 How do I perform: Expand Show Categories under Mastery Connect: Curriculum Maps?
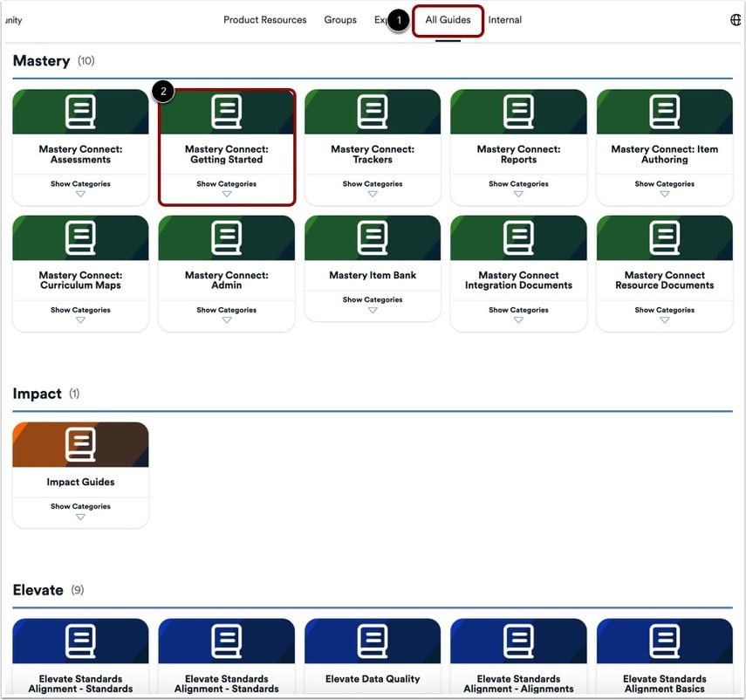[x=80, y=314]
